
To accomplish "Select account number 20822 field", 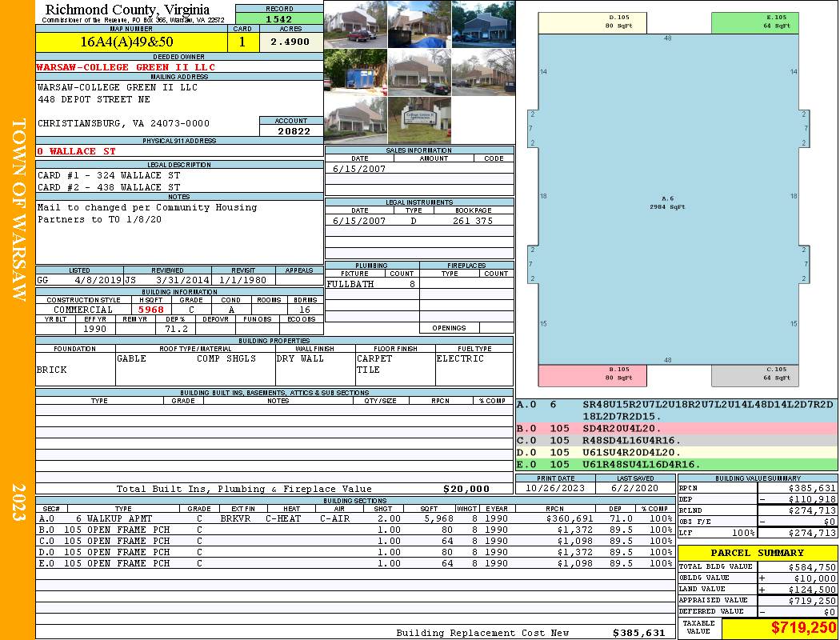I will click(291, 131).
